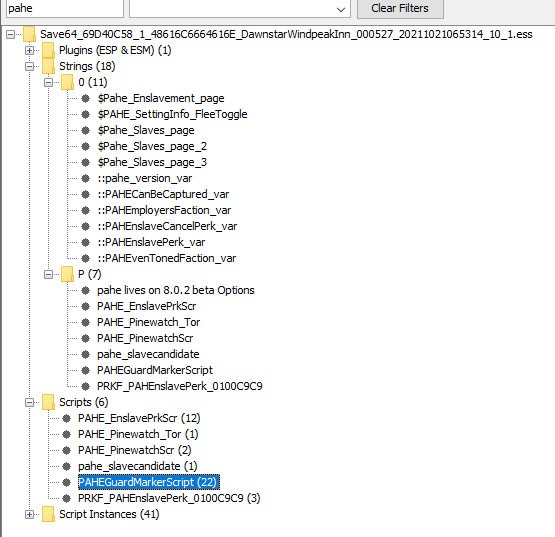Select the $Pahe_Slaves_page_3 string
The image size is (555, 537).
pos(152,162)
